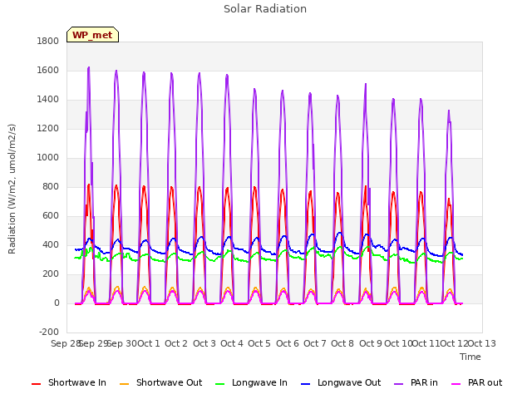This screenshot has height=399, width=532.
Task: Click the PAR in peak on Oct 12
Action: [x=449, y=111]
